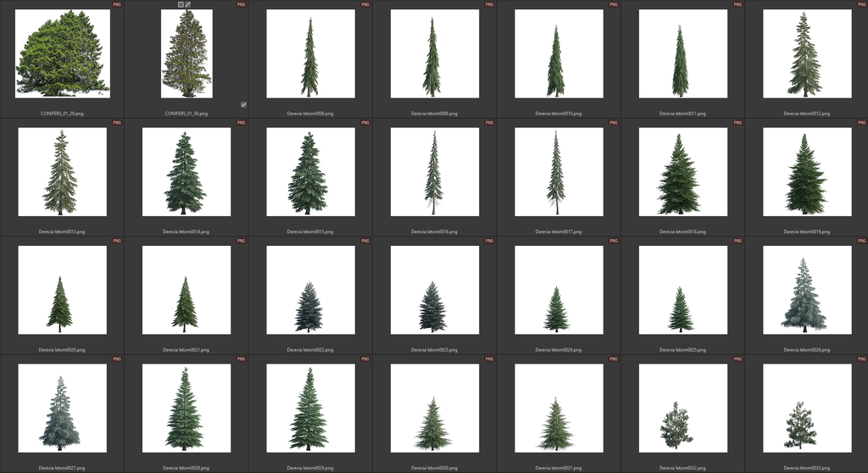The width and height of the screenshot is (868, 473).
Task: Click the PNG badge on Derevia letom0012
Action: click(x=862, y=4)
